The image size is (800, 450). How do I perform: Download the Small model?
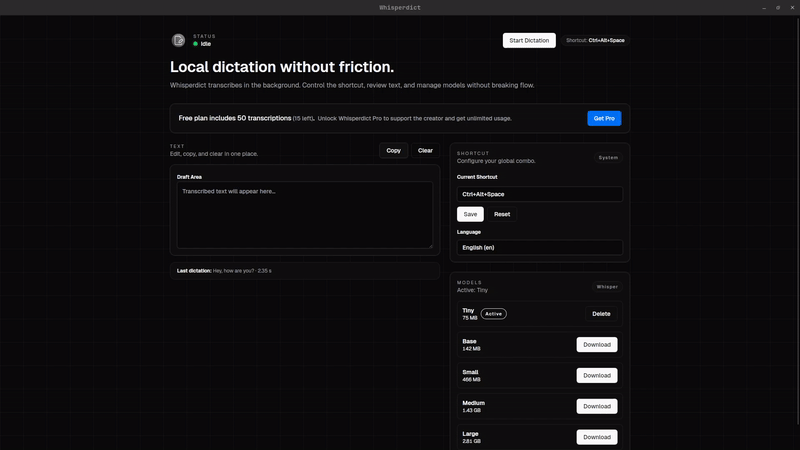(x=597, y=376)
